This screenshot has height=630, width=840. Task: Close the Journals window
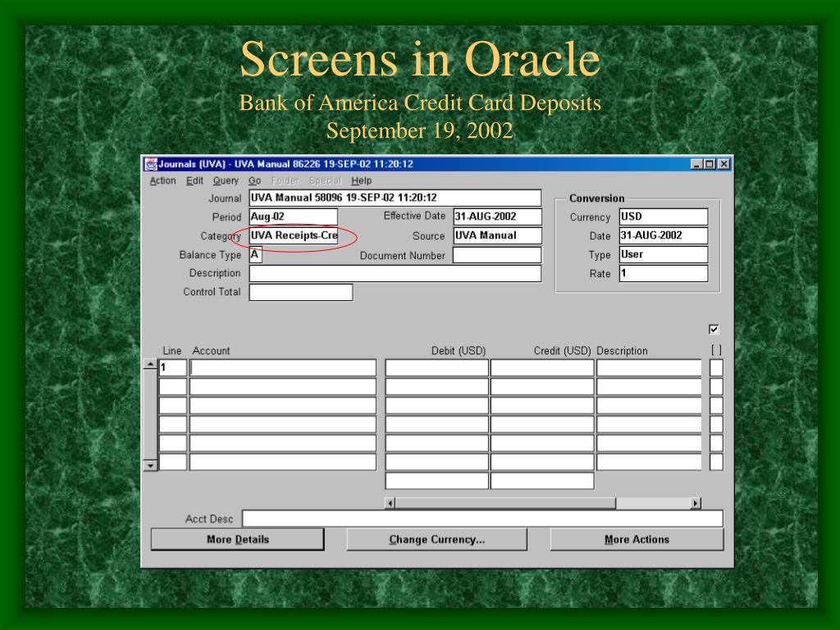[724, 164]
